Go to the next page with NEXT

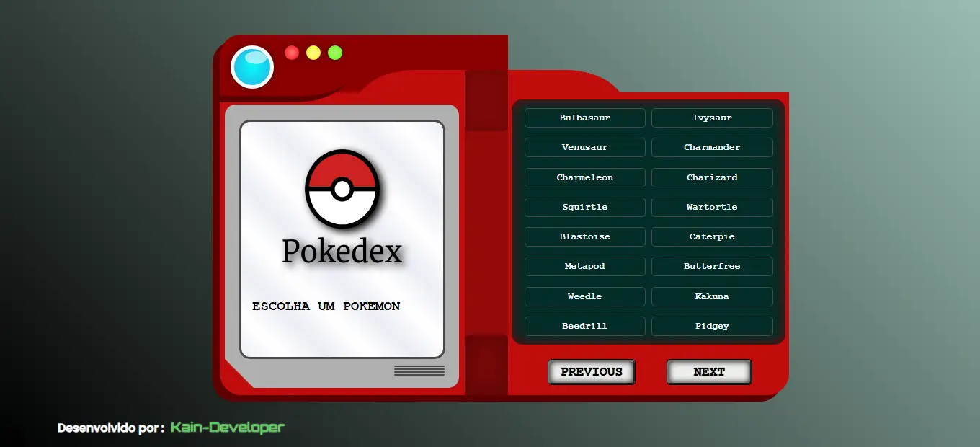coord(708,371)
